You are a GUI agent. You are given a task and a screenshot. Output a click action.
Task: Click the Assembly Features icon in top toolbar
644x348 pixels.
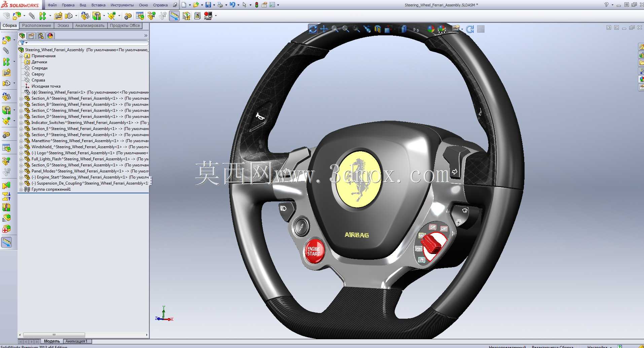point(97,15)
